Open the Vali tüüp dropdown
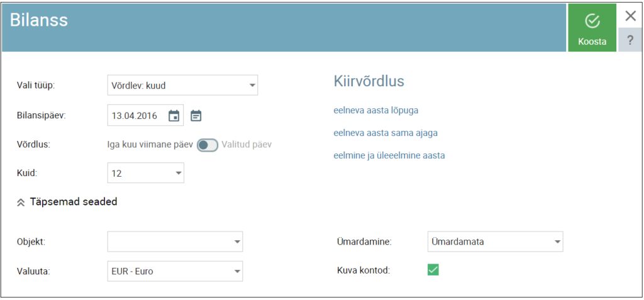 pos(182,85)
